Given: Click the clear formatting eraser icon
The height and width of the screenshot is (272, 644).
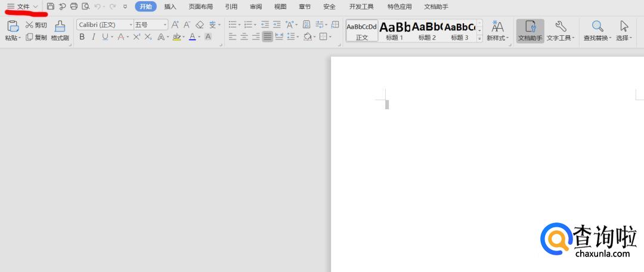Looking at the screenshot, I should (x=200, y=25).
